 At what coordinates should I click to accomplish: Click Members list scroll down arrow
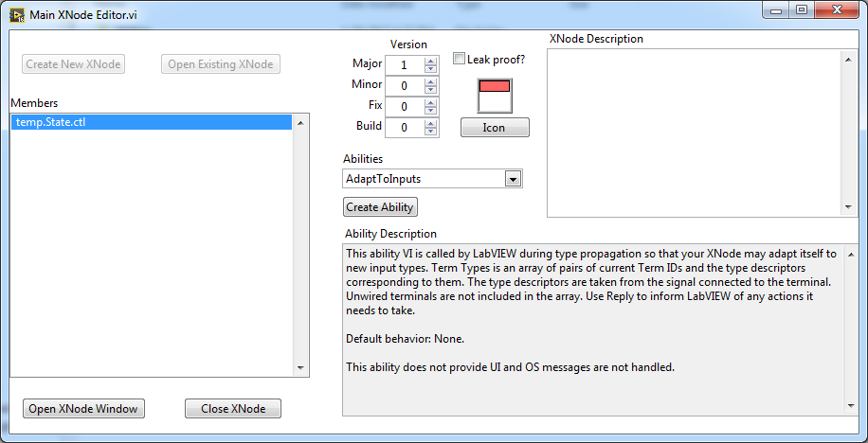(300, 368)
